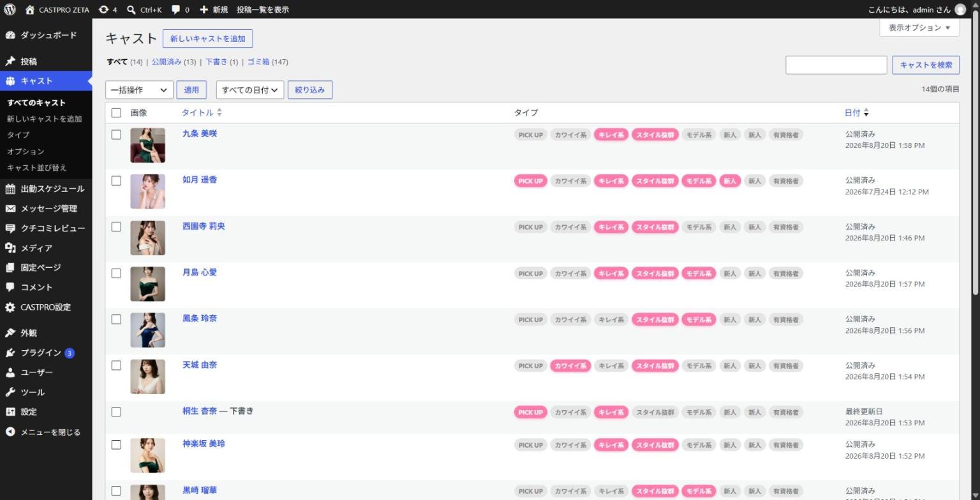
Task: Click the プラグイン plug icon
Action: click(10, 353)
